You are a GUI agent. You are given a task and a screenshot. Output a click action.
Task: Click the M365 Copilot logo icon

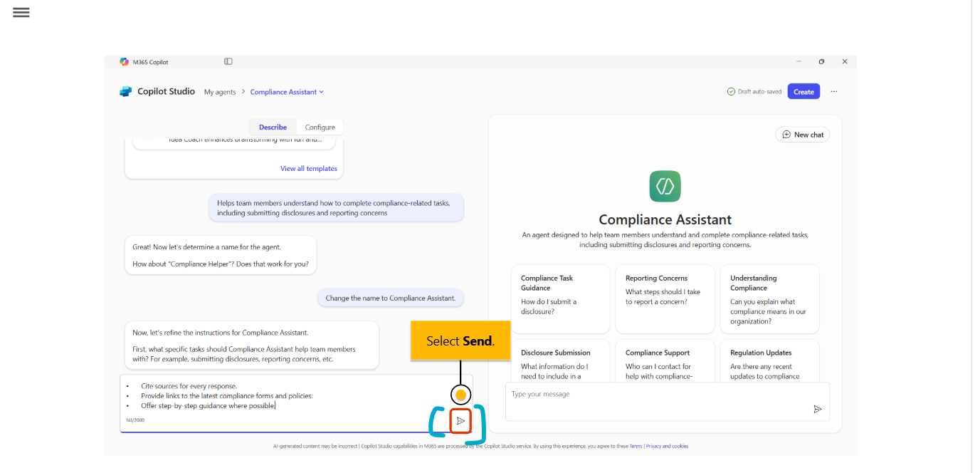(125, 62)
